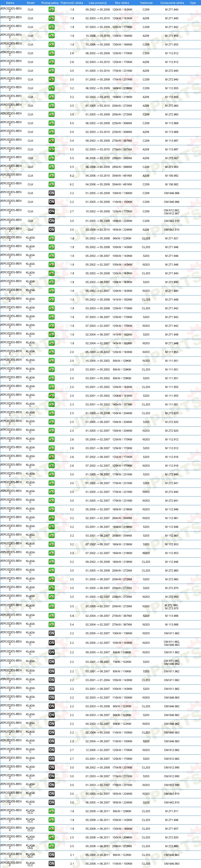Viewport: 201px width, 868px height.
Task: Select 2.1 capacity in OM 646.963 row
Action: pos(72,864)
